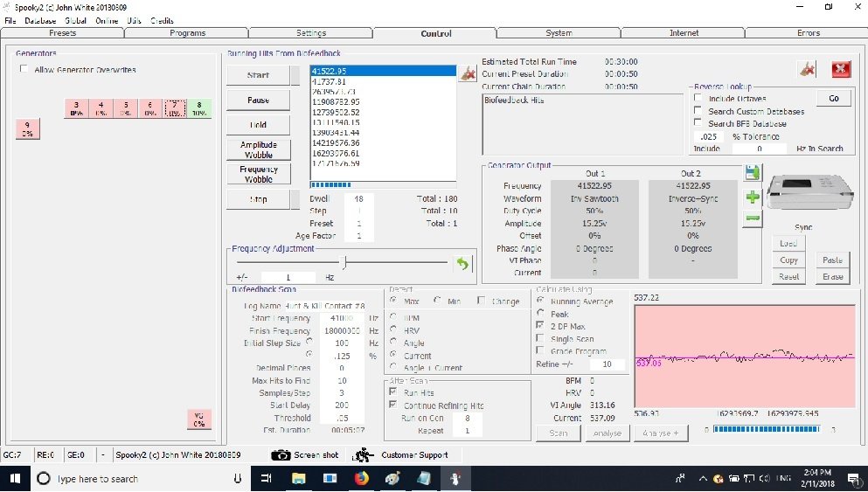Screen dimensions: 868x492
Task: Click the brush icon beside the red X
Action: pyautogui.click(x=807, y=69)
